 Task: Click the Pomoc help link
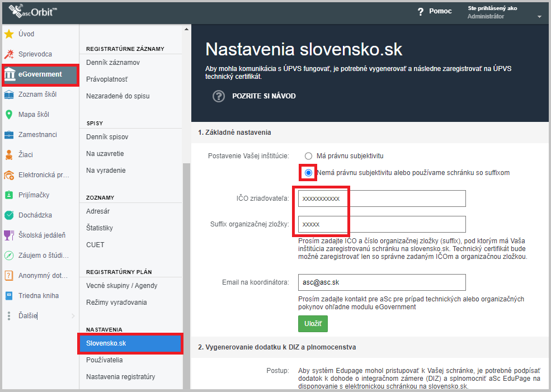pos(440,11)
